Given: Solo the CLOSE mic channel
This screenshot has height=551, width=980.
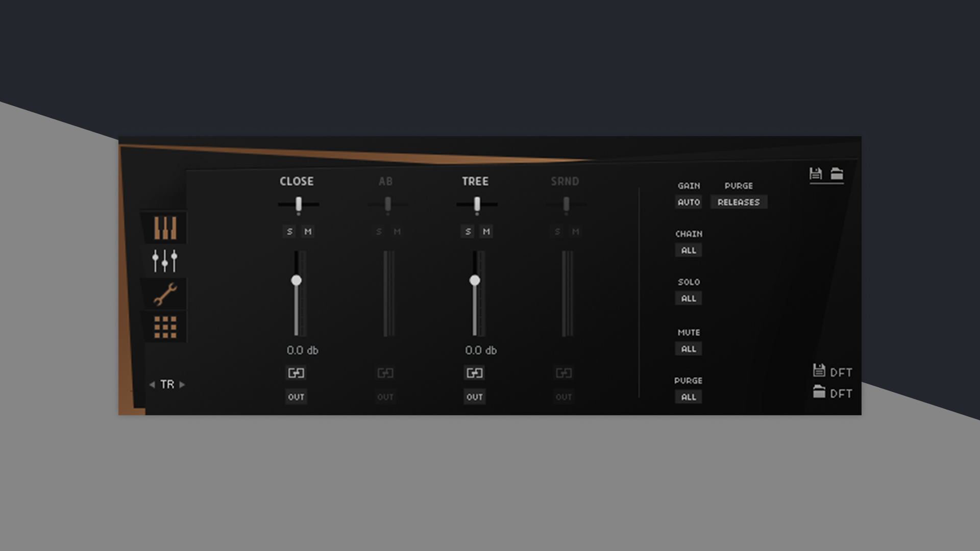Looking at the screenshot, I should point(289,232).
